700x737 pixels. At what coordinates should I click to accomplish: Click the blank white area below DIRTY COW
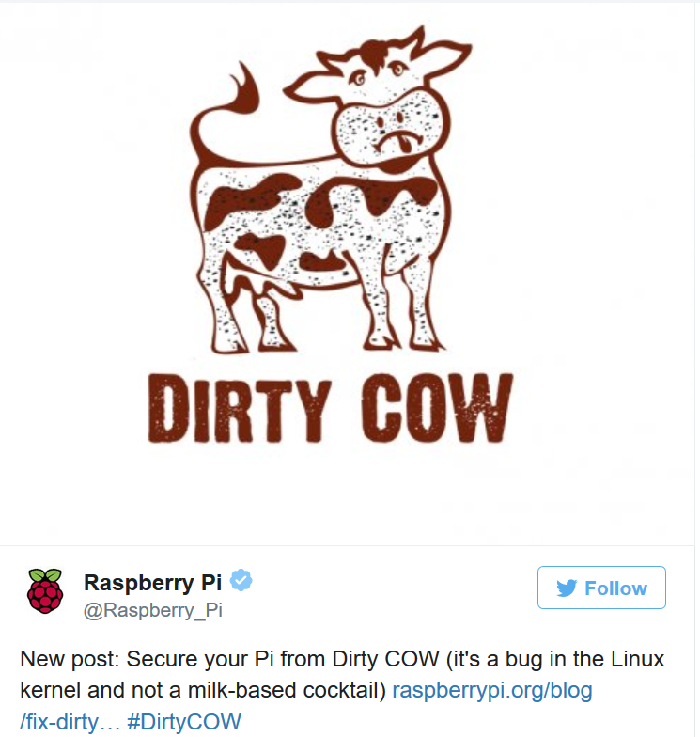pyautogui.click(x=348, y=494)
